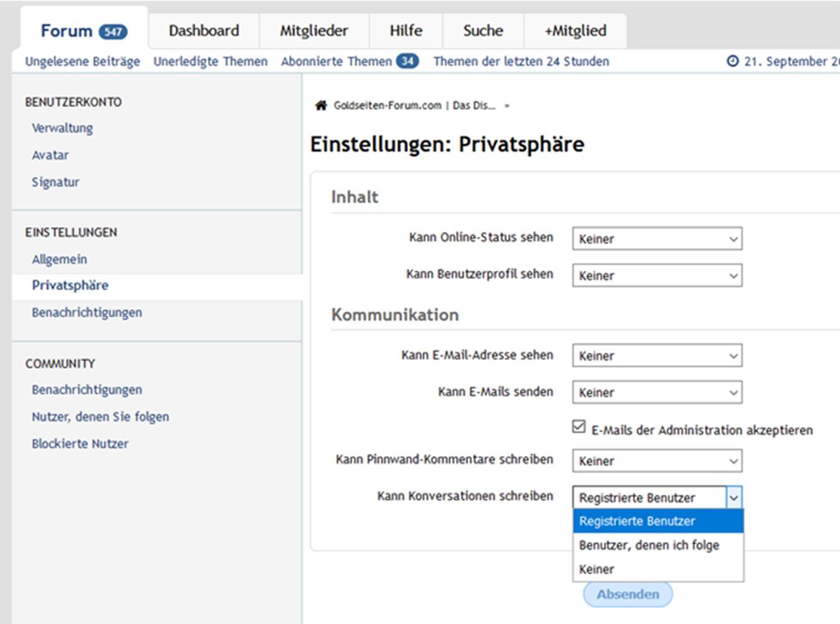Screen dimensions: 840x624
Task: Go to Blockierte Nutzer in sidebar
Action: (x=80, y=443)
